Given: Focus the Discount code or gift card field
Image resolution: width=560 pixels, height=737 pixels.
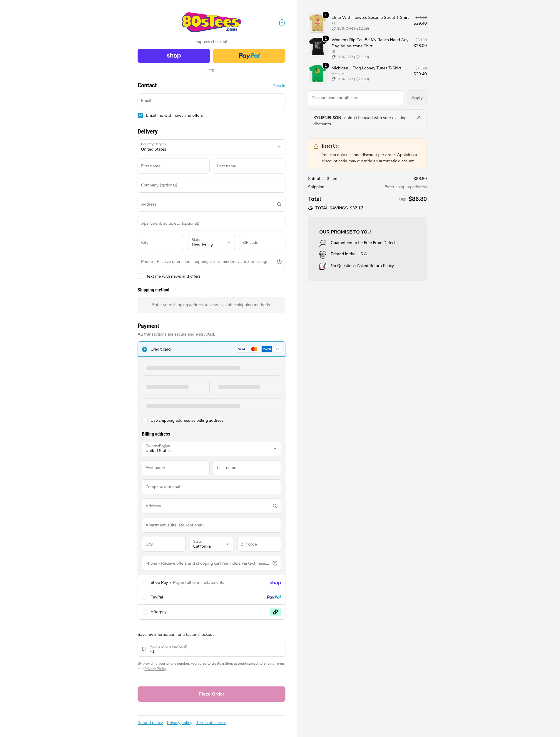Looking at the screenshot, I should (355, 98).
